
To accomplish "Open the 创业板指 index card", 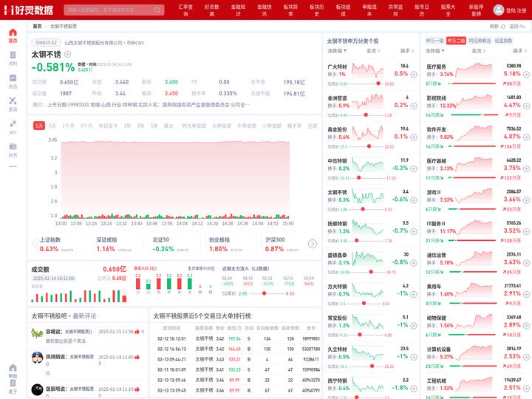I will (229, 245).
